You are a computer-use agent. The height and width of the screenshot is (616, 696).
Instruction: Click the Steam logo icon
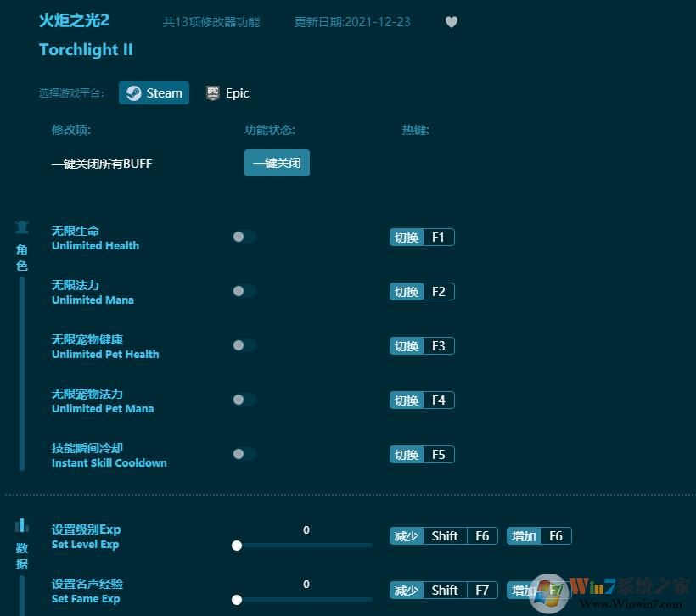[134, 93]
